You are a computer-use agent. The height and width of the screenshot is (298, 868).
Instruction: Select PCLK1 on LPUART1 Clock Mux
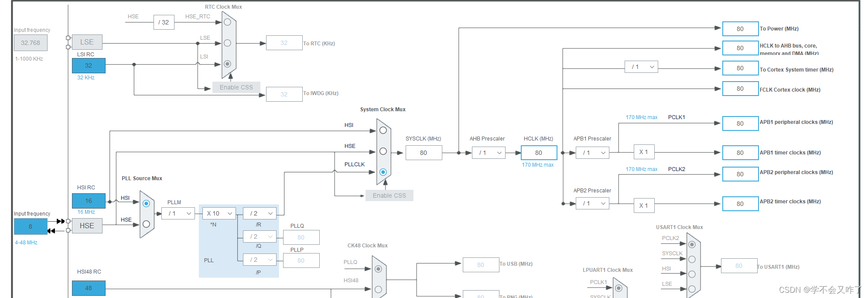(x=619, y=288)
